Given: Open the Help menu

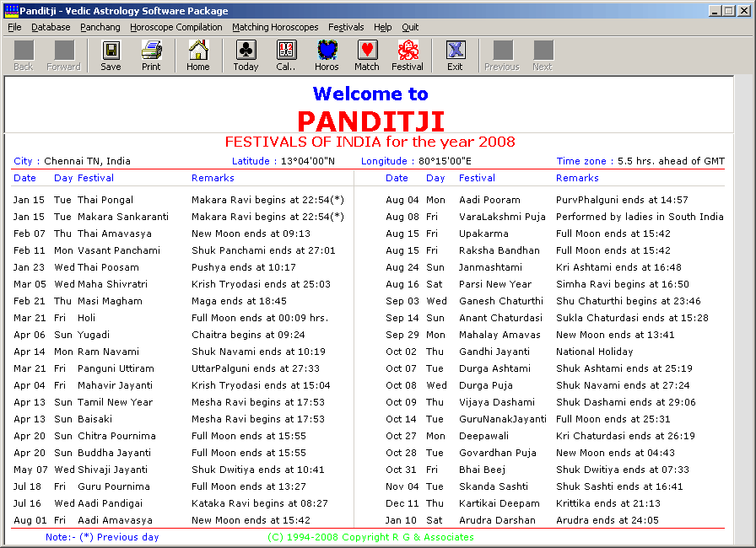Looking at the screenshot, I should [x=383, y=27].
